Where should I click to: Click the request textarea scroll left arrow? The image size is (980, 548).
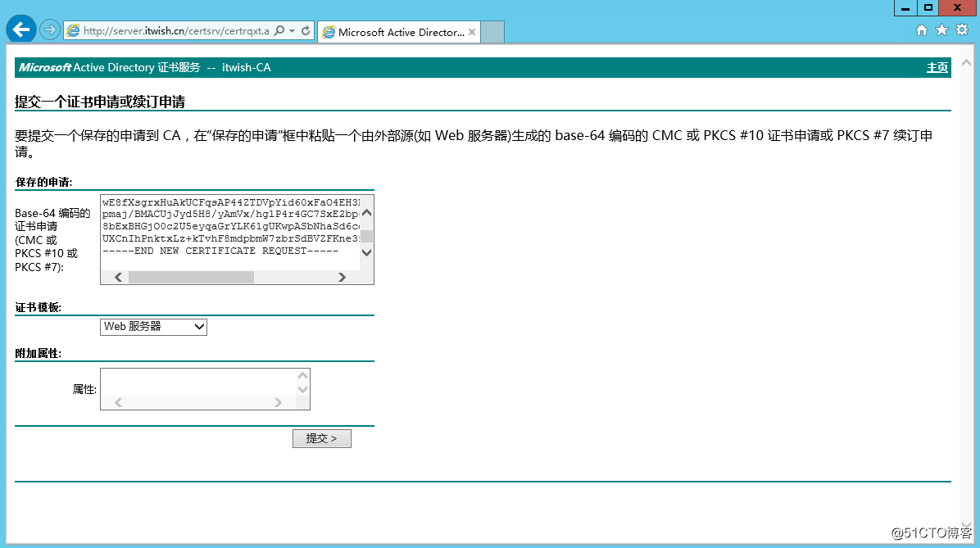point(118,278)
